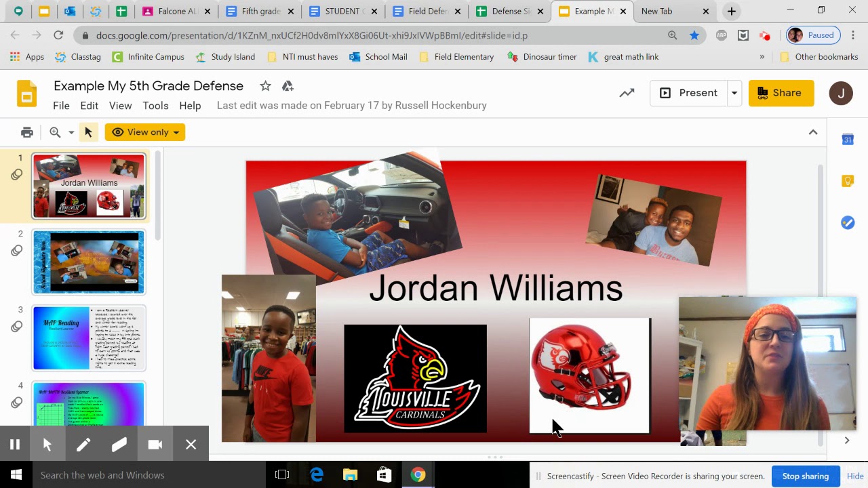The height and width of the screenshot is (488, 868).
Task: Open the Study Island bookmark
Action: [225, 57]
